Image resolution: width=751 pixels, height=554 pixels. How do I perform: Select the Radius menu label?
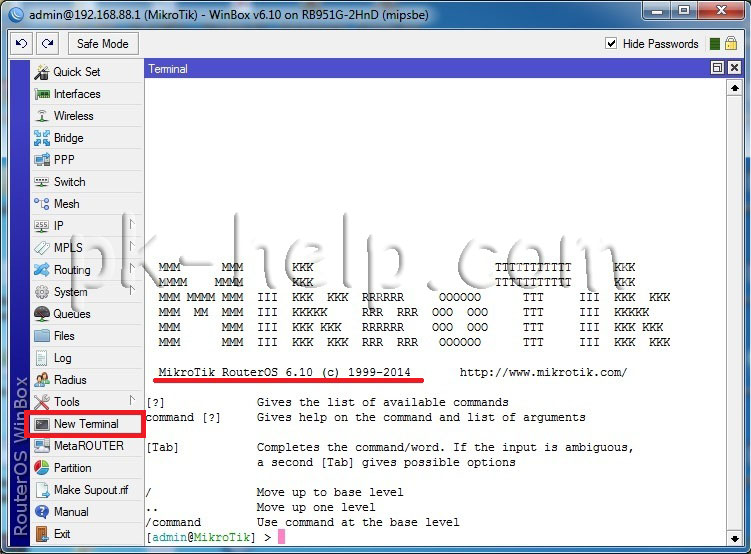(x=70, y=380)
